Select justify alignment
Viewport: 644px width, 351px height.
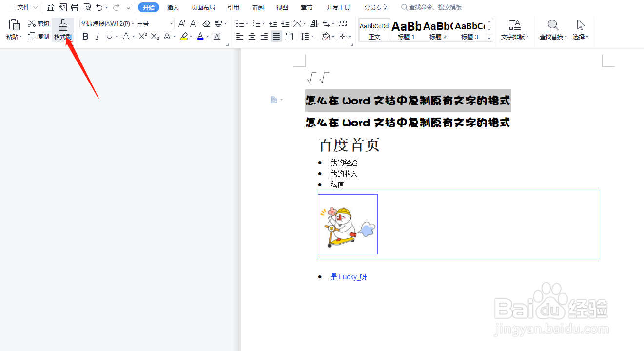click(x=276, y=36)
